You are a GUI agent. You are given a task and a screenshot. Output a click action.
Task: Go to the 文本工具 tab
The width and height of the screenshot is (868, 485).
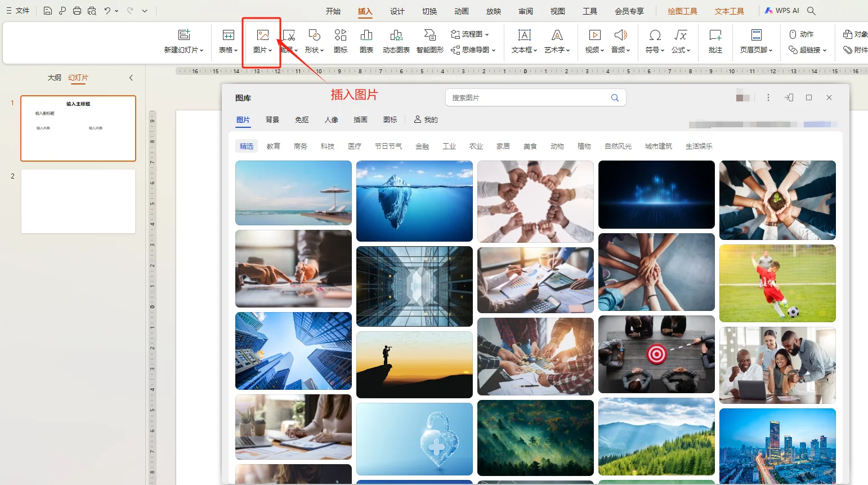[x=730, y=11]
